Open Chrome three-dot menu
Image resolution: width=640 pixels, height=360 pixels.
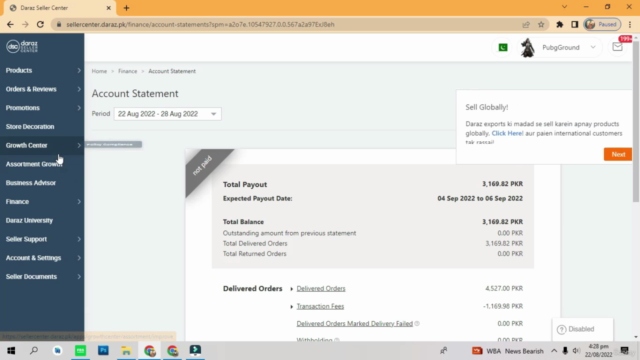point(630,24)
